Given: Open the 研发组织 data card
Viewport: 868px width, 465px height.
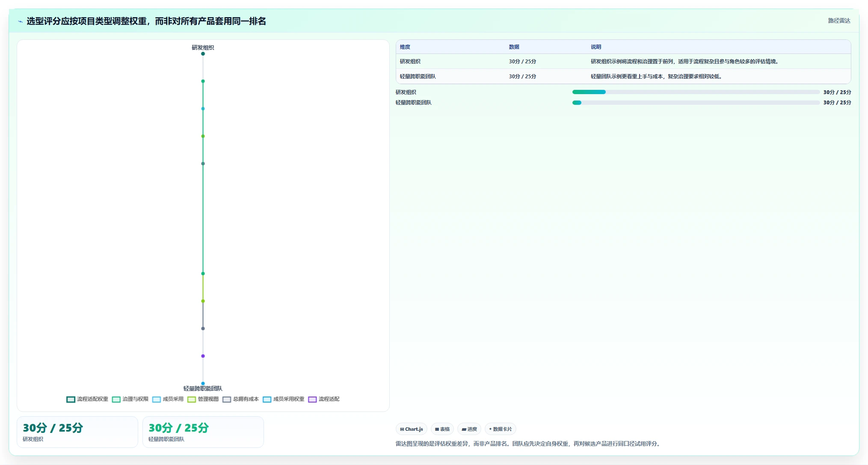Looking at the screenshot, I should 77,432.
